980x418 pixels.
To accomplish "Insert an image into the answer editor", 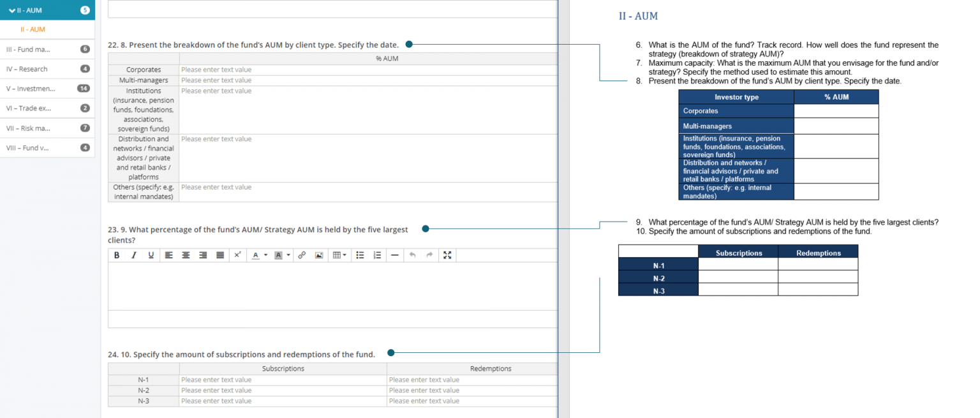I will tap(319, 255).
